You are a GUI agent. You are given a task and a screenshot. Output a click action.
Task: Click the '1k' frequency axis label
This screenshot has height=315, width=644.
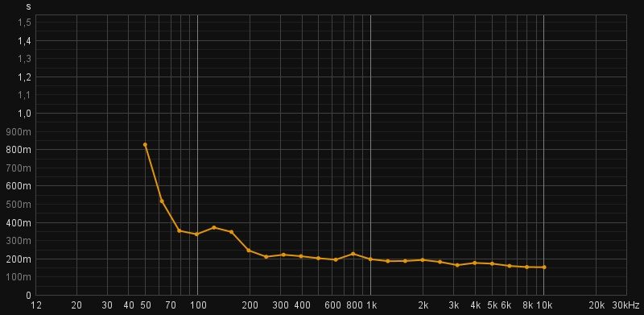(372, 305)
